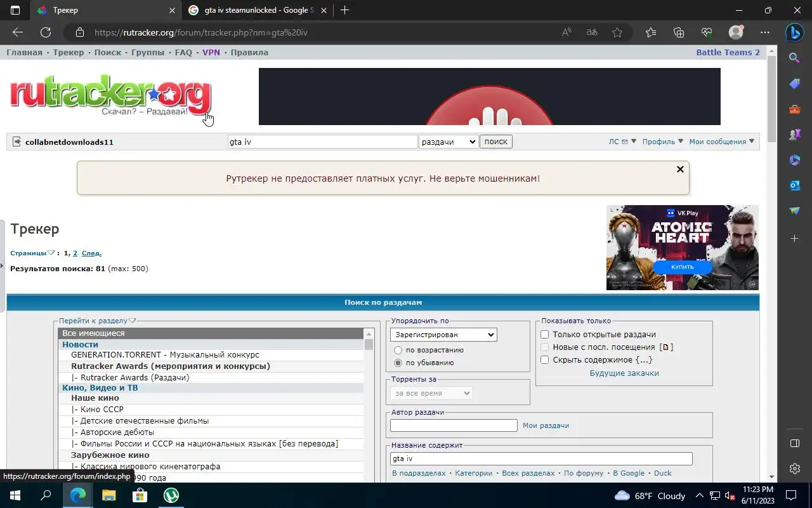Open Поиск in top navigation
The image size is (812, 508).
click(x=107, y=52)
